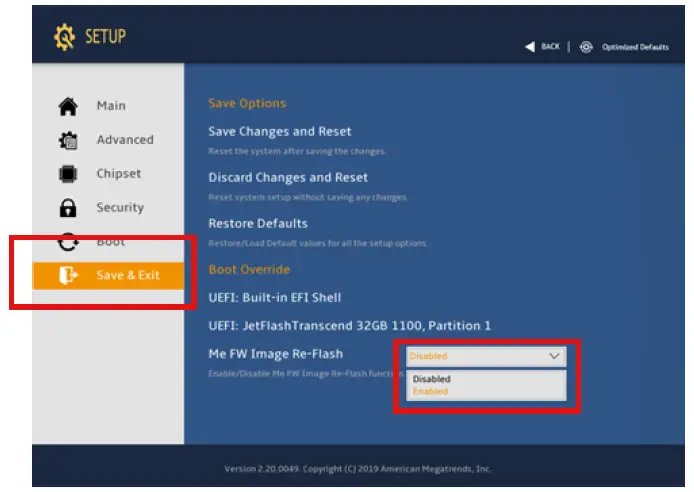The image size is (694, 492).
Task: Choose Discard Changes and Reset
Action: pos(288,177)
